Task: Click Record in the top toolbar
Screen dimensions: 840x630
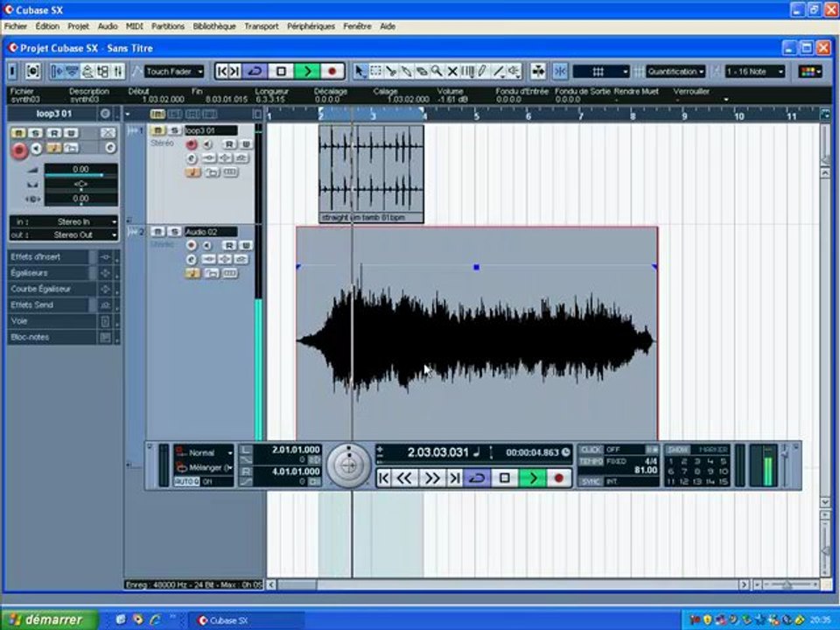Action: click(332, 71)
